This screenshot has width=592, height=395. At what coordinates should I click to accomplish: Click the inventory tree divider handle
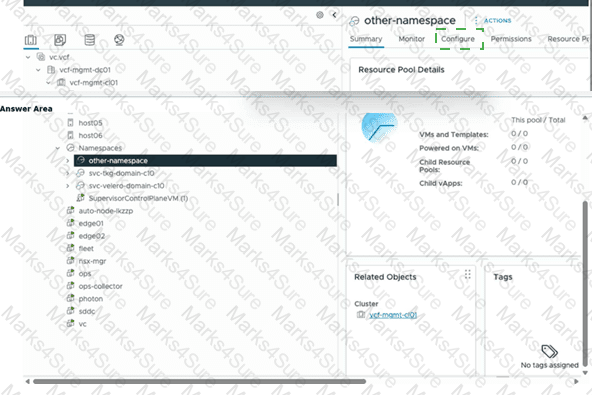338,199
